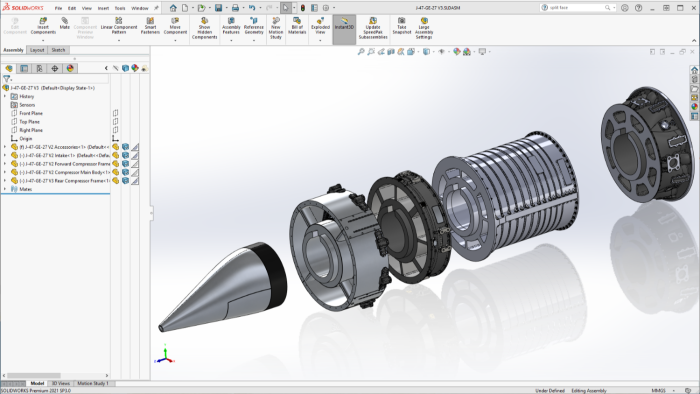Screen dimensions: 700x394
Task: Toggle Top Plane visibility in the display pane
Action: 115,121
